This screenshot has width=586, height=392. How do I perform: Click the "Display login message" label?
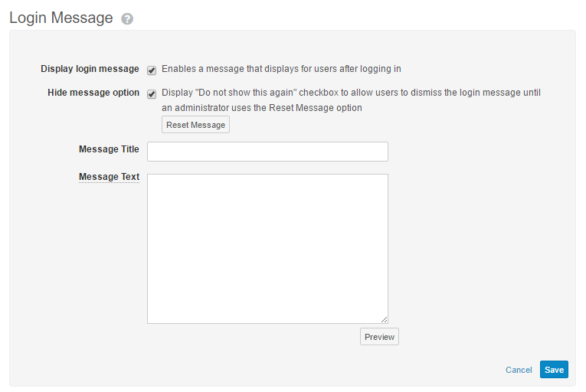(90, 69)
